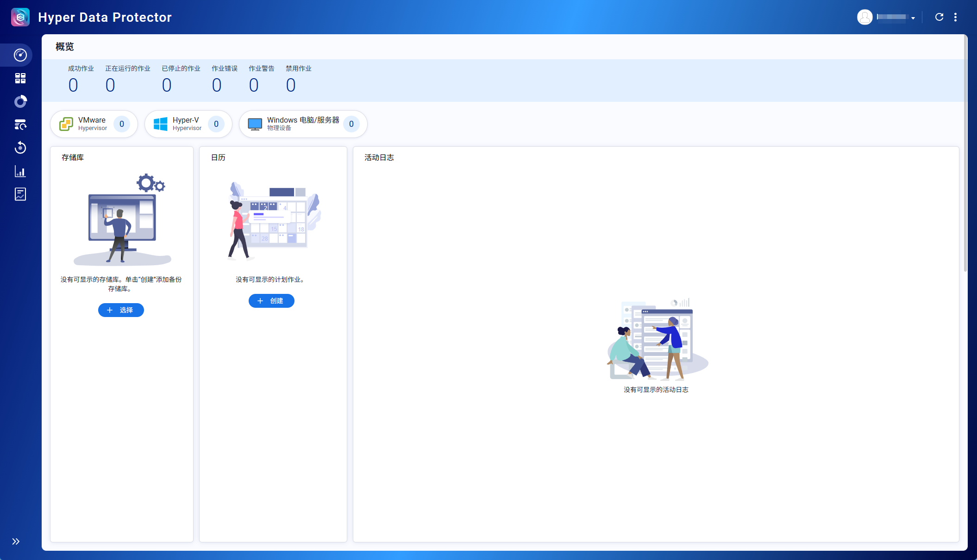Click the refresh icon in header
977x560 pixels.
click(x=939, y=17)
